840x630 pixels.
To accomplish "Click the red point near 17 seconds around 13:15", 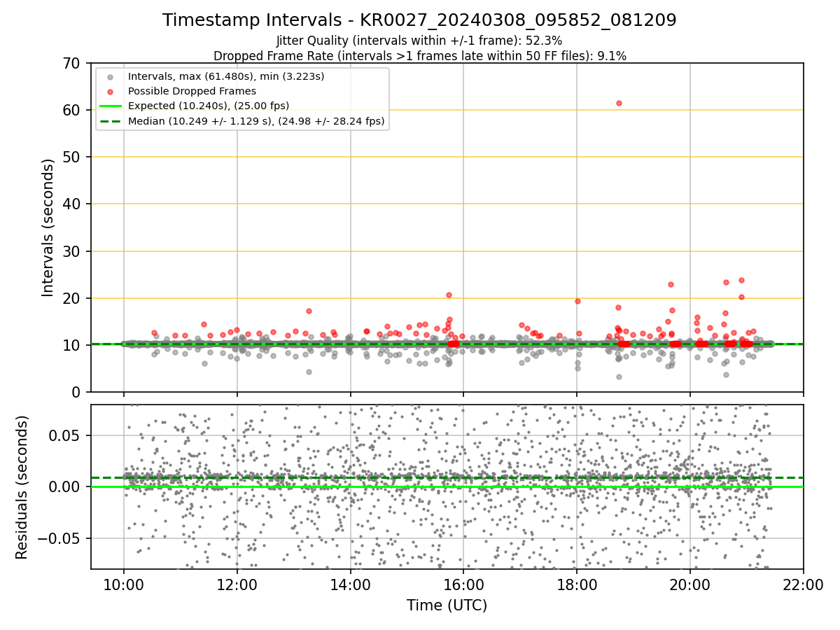I will pos(309,311).
